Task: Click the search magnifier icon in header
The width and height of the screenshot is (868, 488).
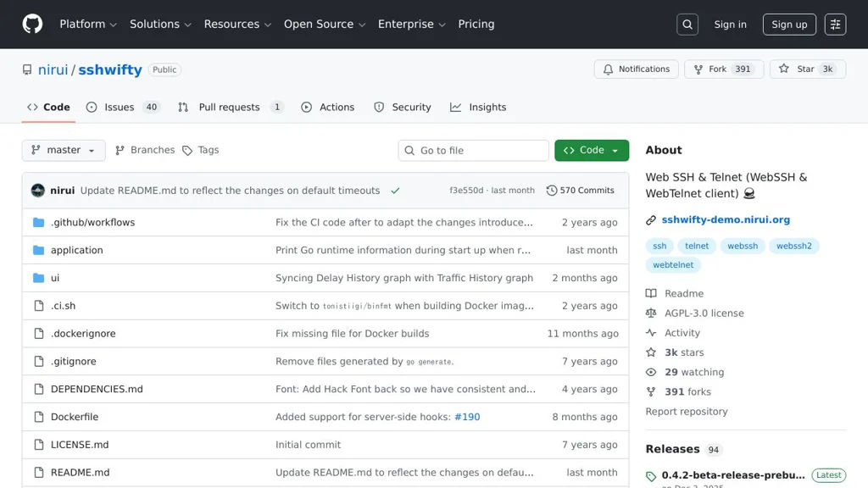Action: (687, 25)
